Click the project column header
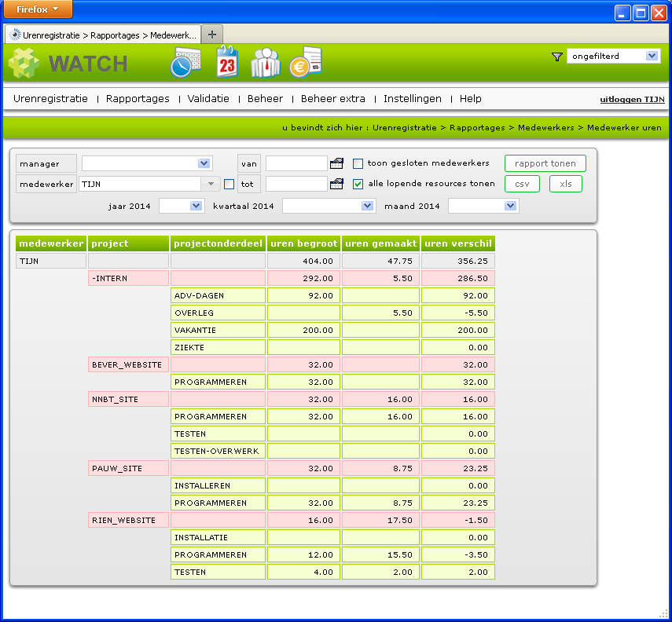672x622 pixels. point(128,243)
